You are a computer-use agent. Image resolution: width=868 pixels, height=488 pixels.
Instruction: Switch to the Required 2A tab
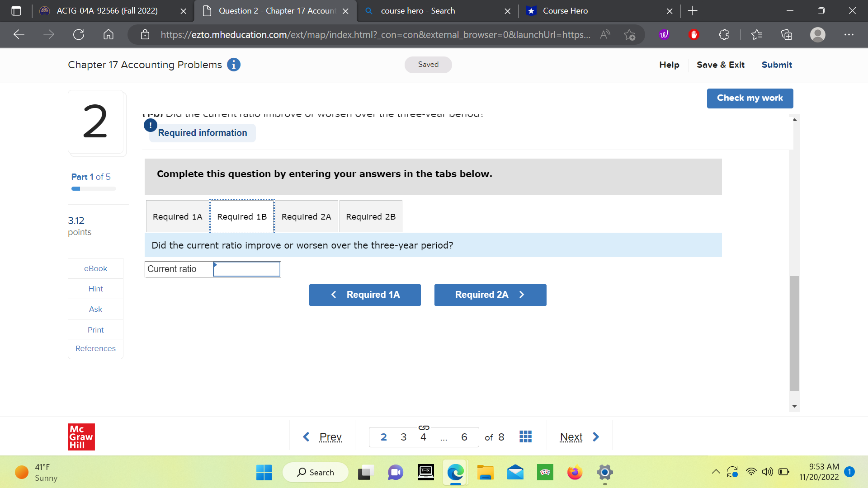point(306,216)
